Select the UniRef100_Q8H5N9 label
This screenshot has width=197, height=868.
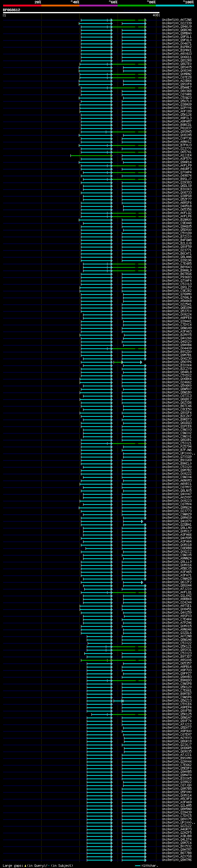pyautogui.click(x=177, y=809)
